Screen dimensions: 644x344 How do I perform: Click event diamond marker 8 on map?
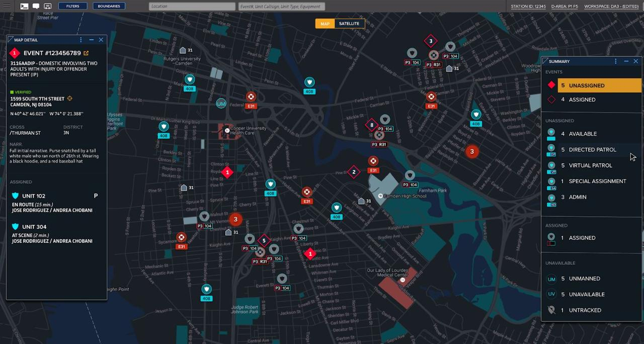pos(371,125)
